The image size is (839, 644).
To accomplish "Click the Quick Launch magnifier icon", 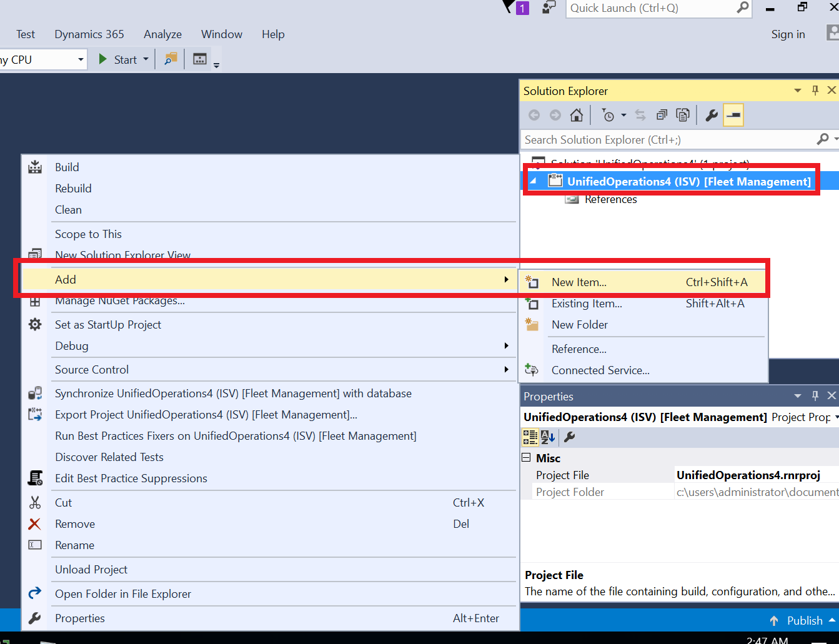I will pyautogui.click(x=742, y=7).
